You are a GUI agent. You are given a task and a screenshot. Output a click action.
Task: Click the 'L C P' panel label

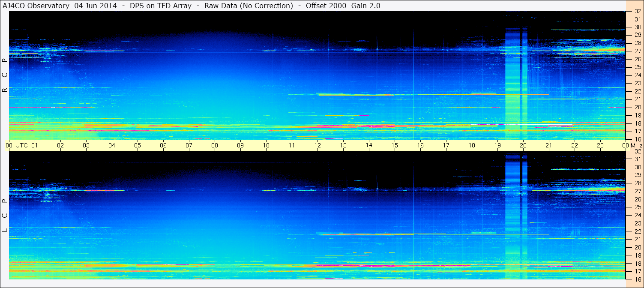(5, 216)
